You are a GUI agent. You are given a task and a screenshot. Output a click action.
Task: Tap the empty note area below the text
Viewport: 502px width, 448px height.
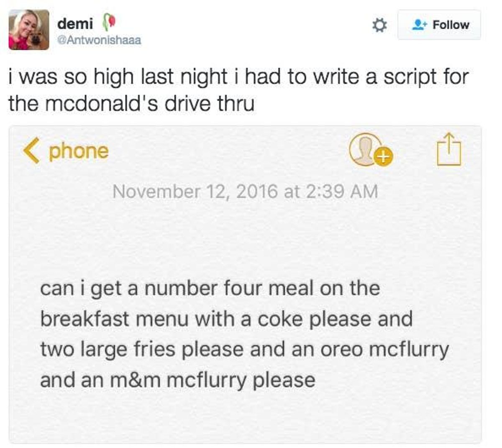(x=245, y=416)
